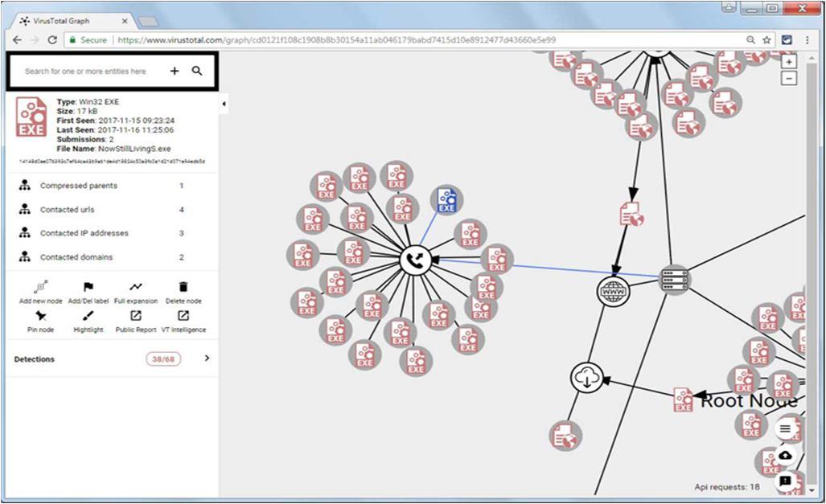This screenshot has height=504, width=826.
Task: Zoom out graph with minus button
Action: tap(788, 79)
